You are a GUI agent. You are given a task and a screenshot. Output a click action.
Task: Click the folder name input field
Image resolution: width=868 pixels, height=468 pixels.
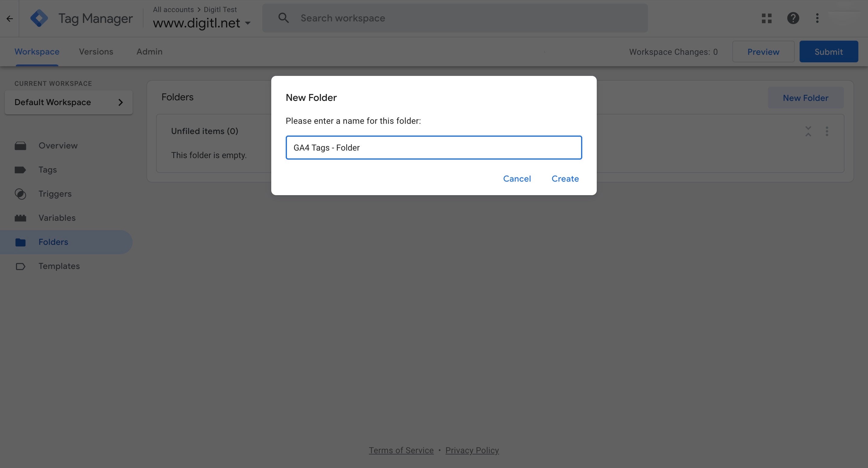click(x=433, y=148)
